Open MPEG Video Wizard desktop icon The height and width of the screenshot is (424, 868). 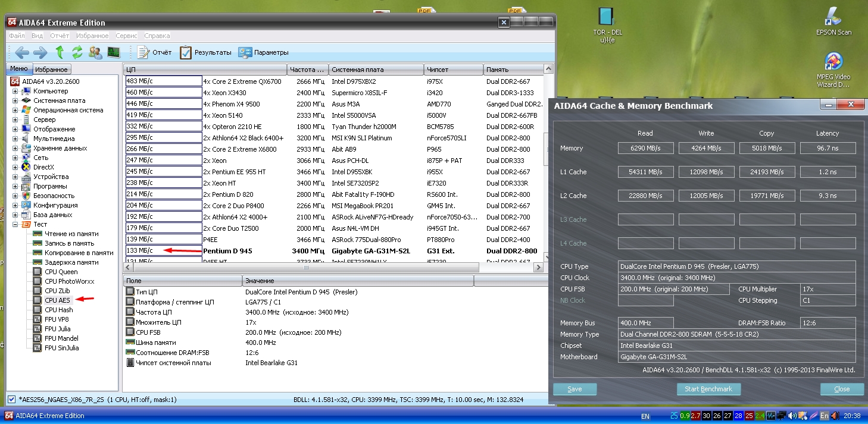click(833, 70)
